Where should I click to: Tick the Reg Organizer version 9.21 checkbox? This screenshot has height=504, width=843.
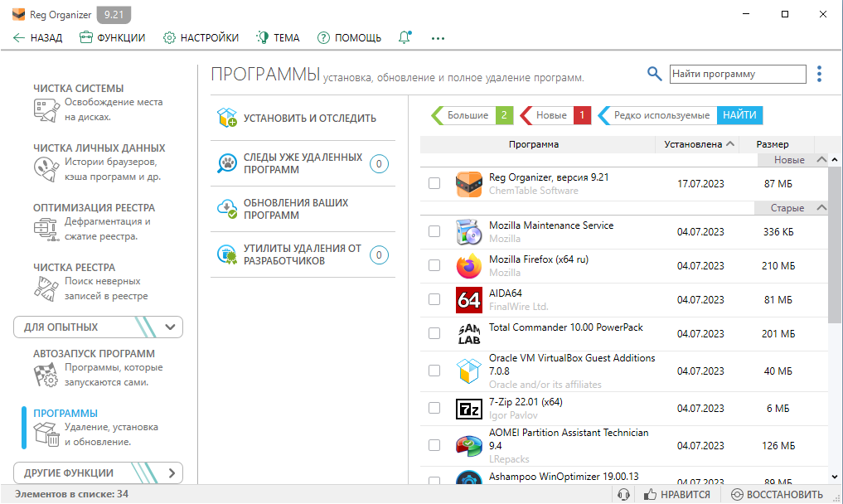434,183
